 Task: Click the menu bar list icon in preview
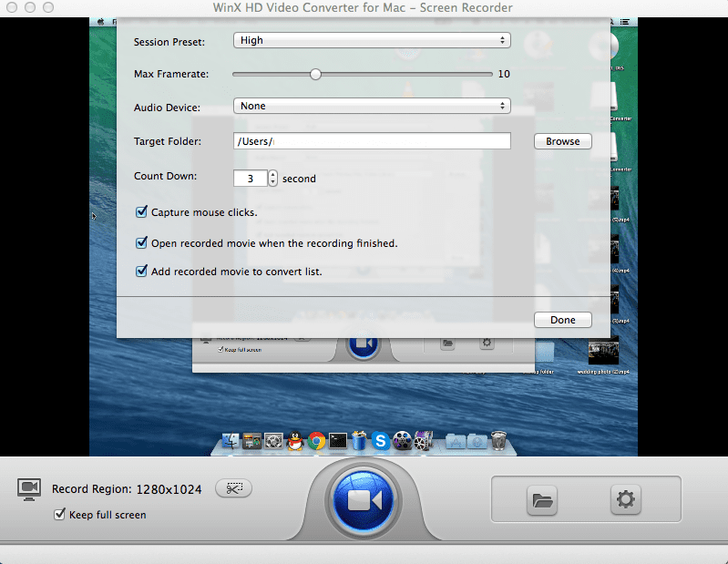[625, 22]
